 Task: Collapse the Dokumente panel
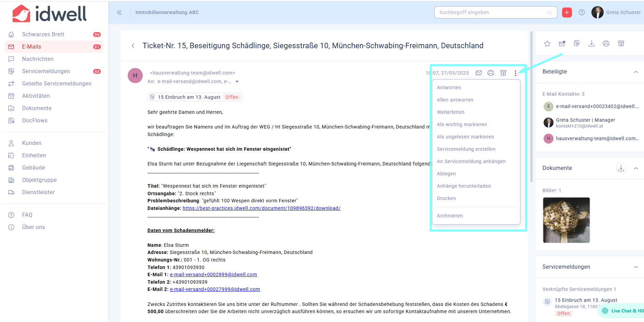click(x=636, y=168)
